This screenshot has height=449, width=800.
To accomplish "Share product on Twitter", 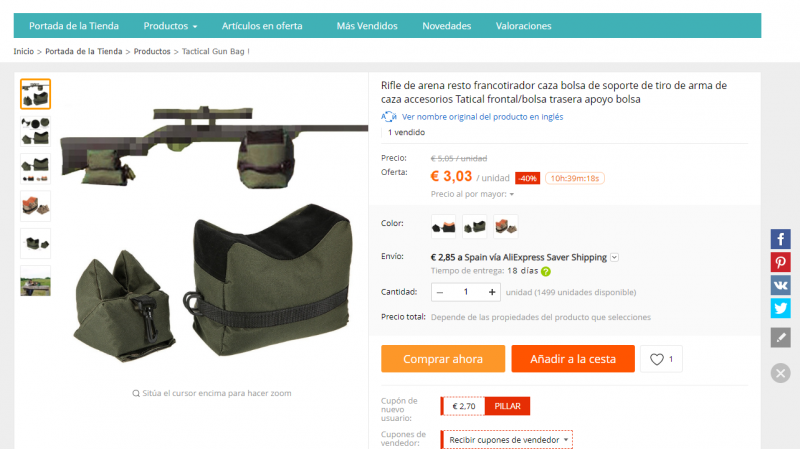I will pos(780,308).
